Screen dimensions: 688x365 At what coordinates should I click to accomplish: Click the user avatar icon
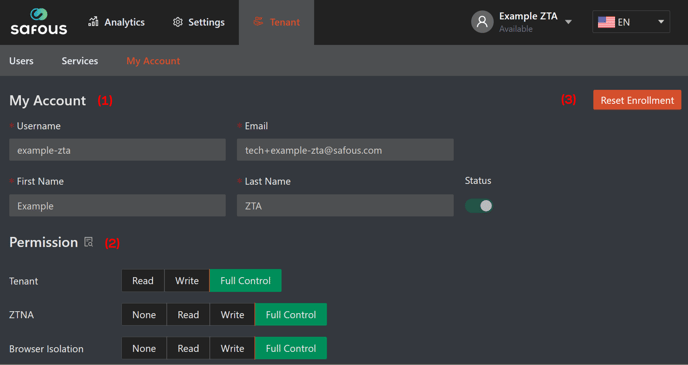[x=482, y=21]
